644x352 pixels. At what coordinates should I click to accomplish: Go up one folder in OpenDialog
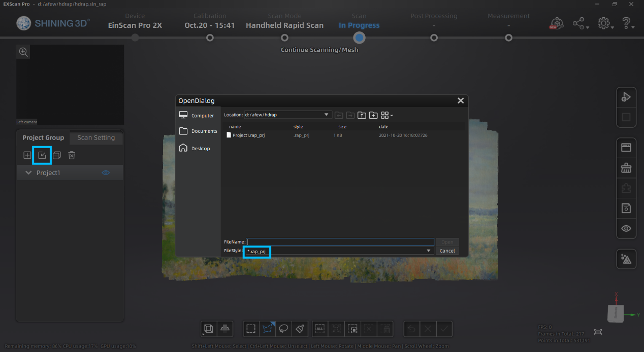tap(362, 115)
